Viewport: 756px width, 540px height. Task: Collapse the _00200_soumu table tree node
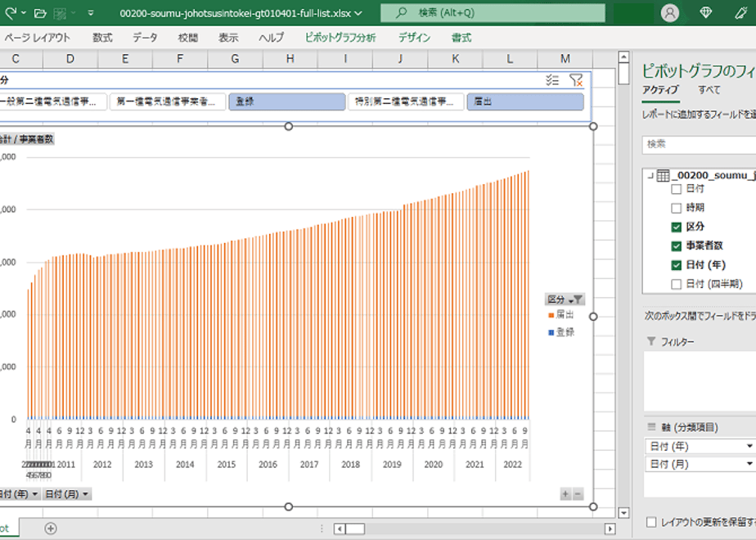(650, 175)
